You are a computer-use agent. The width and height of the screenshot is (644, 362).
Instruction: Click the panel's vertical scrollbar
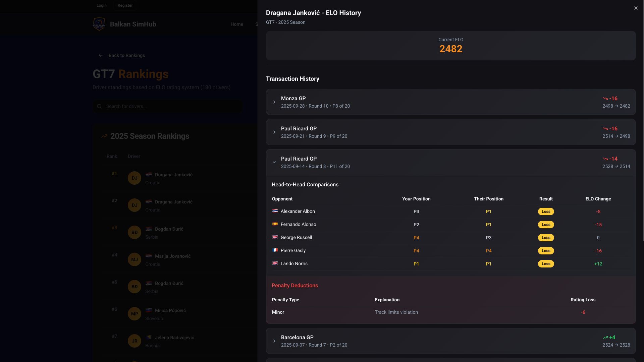[x=643, y=121]
